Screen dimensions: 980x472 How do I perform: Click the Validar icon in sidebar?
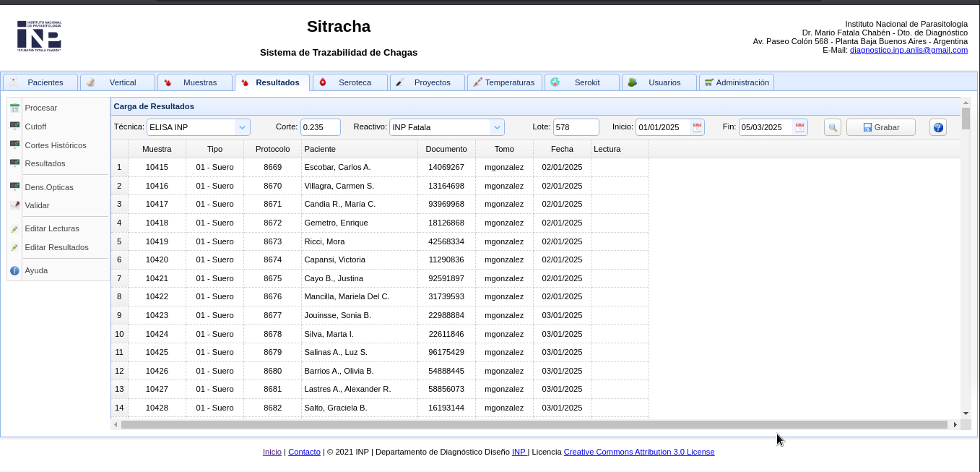[x=14, y=205]
